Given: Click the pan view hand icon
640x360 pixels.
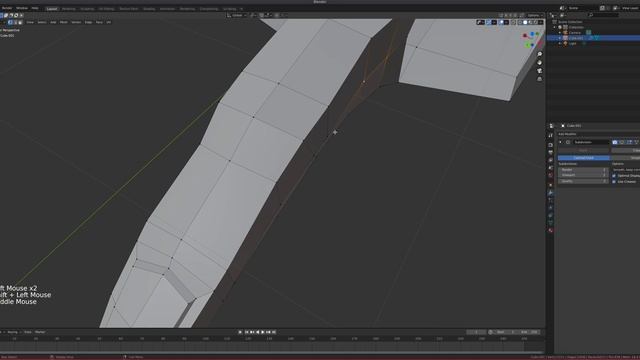Looking at the screenshot, I should point(540,62).
